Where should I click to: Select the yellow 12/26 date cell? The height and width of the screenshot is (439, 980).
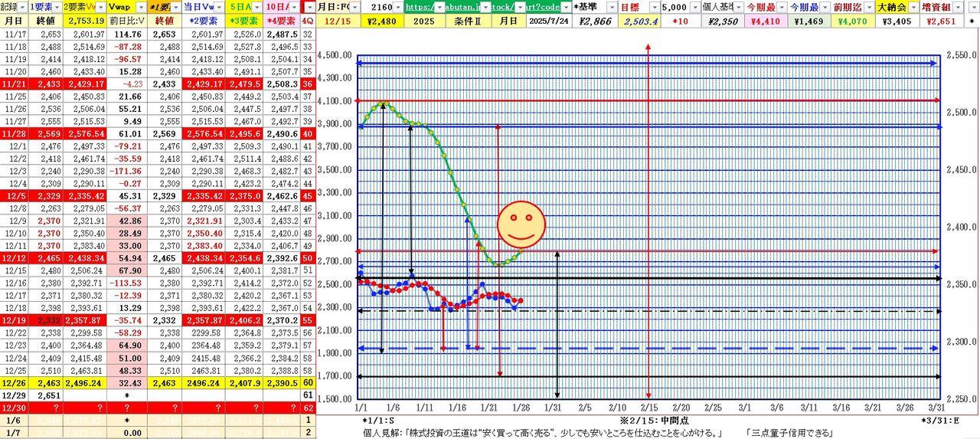tap(15, 383)
